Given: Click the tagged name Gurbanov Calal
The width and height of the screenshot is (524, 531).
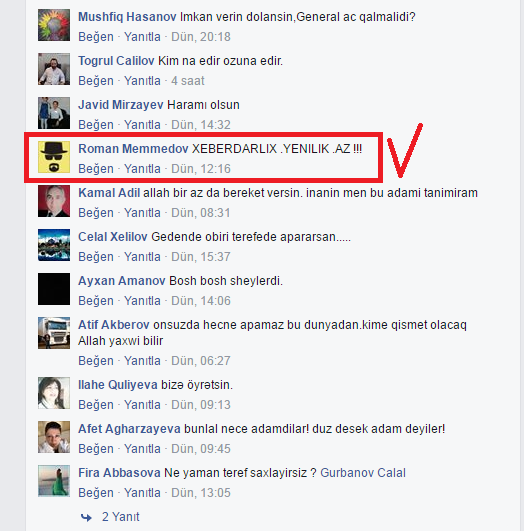Looking at the screenshot, I should tap(363, 473).
